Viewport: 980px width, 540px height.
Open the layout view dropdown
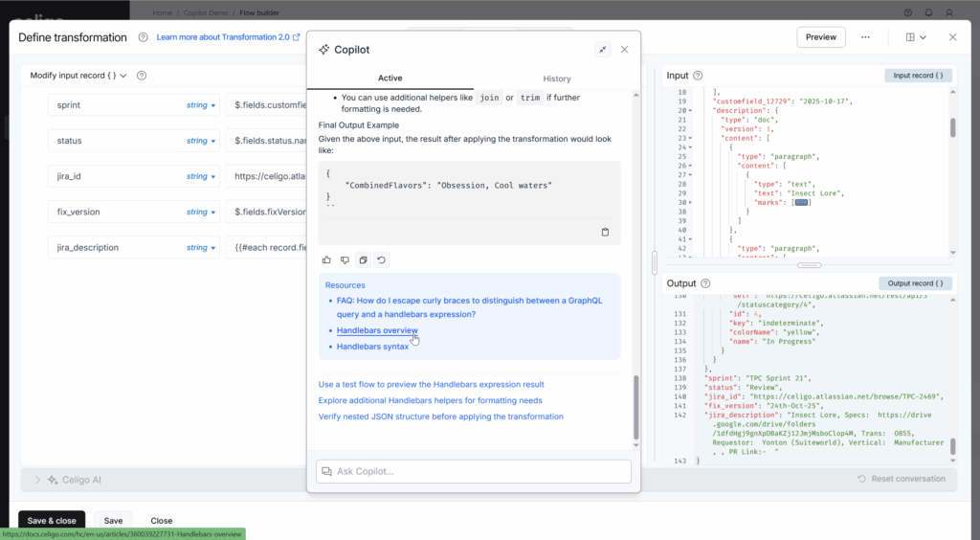click(916, 37)
